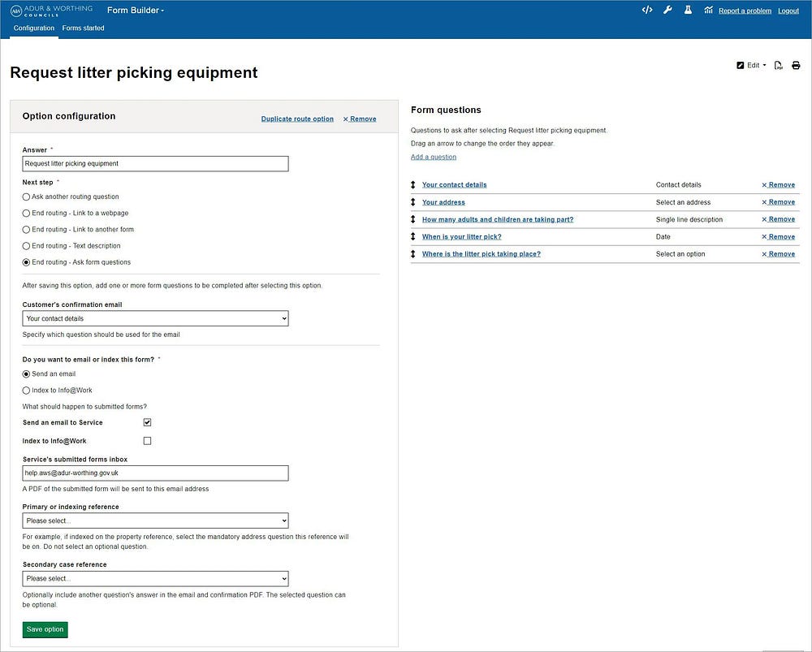Open the Duplicate route option link

(297, 119)
